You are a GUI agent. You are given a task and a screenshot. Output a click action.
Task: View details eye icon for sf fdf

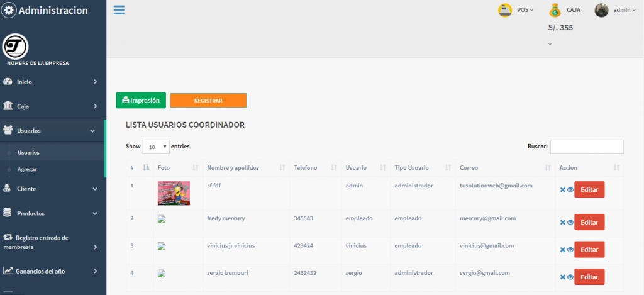point(570,189)
